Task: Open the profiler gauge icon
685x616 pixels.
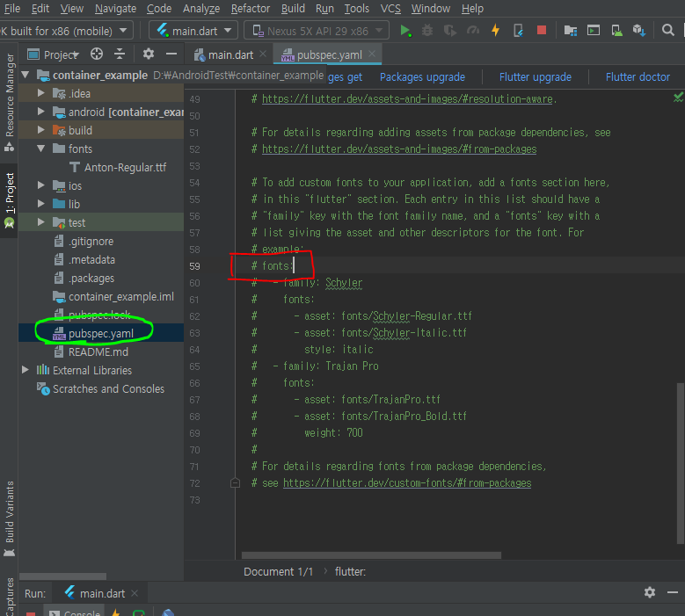Action: [x=473, y=31]
